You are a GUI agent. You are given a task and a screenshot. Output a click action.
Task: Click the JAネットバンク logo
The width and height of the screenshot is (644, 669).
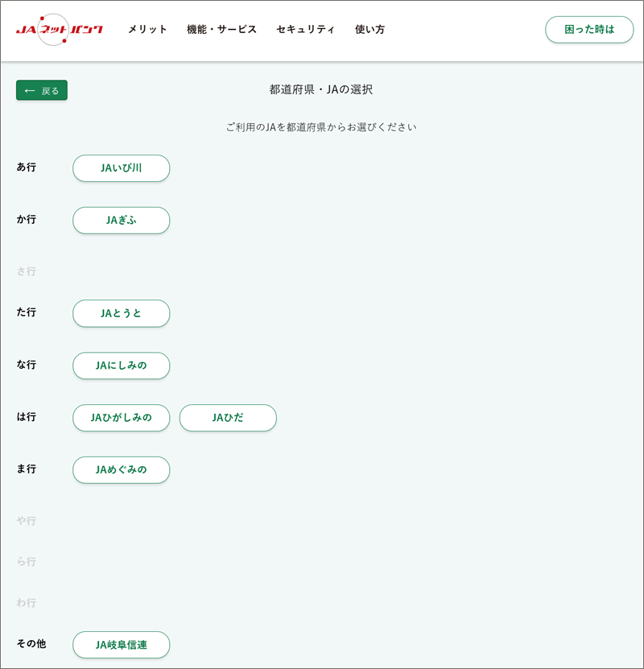60,30
